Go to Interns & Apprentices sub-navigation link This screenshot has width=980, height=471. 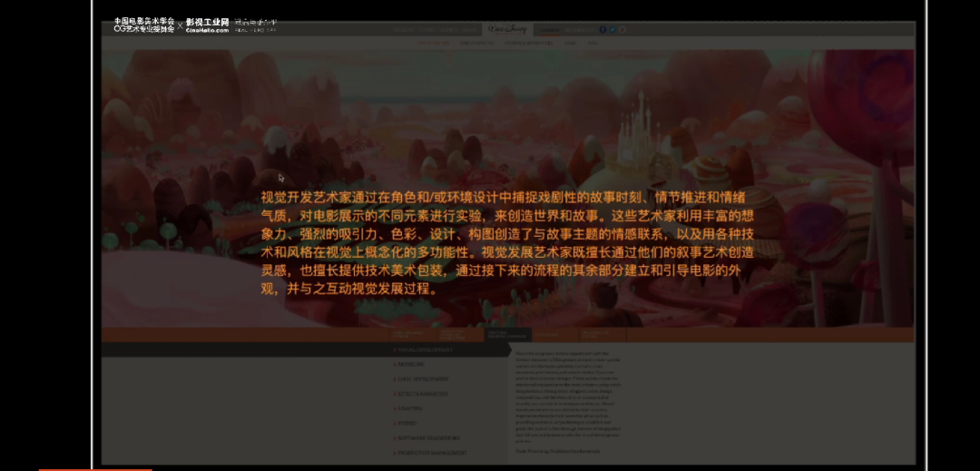(x=529, y=43)
